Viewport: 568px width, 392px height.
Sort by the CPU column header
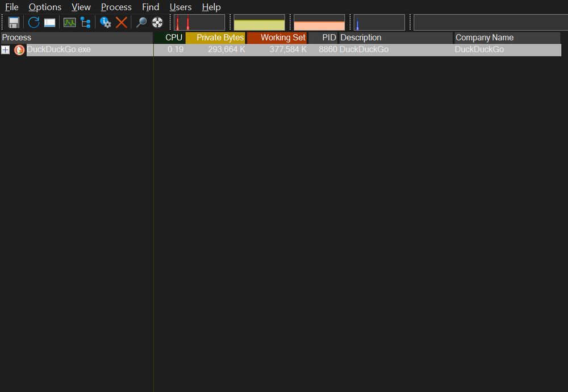point(169,37)
